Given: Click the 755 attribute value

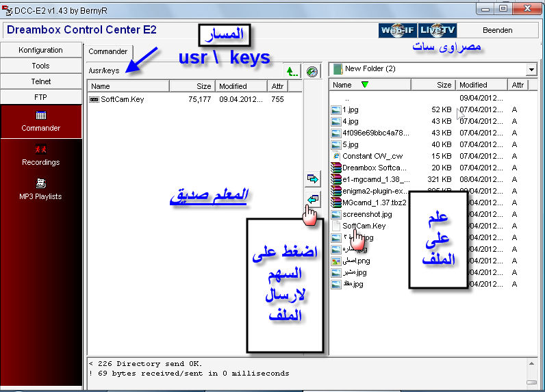Looking at the screenshot, I should (277, 99).
